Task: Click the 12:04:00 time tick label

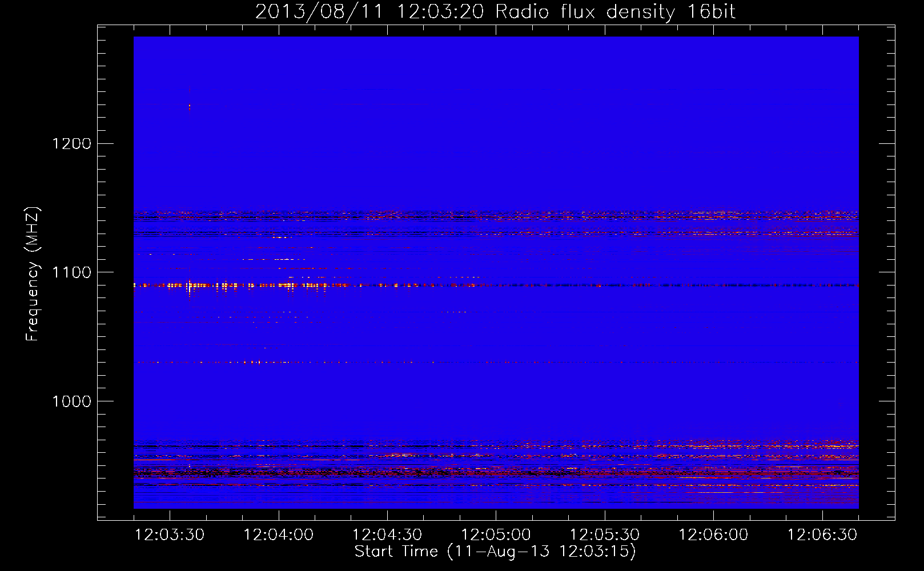Action: pyautogui.click(x=279, y=535)
